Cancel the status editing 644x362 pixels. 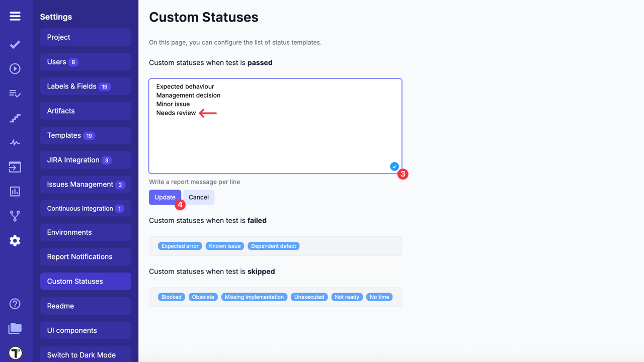[x=198, y=197]
